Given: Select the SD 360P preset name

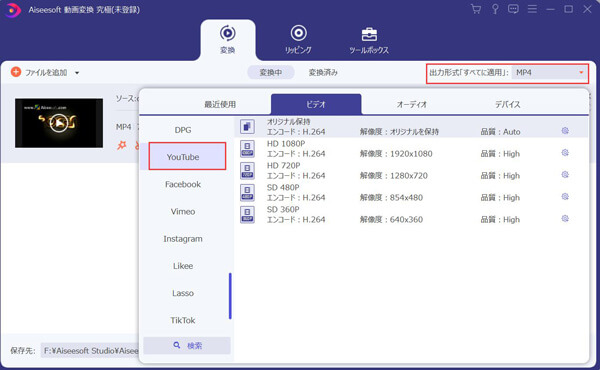Looking at the screenshot, I should pos(283,209).
